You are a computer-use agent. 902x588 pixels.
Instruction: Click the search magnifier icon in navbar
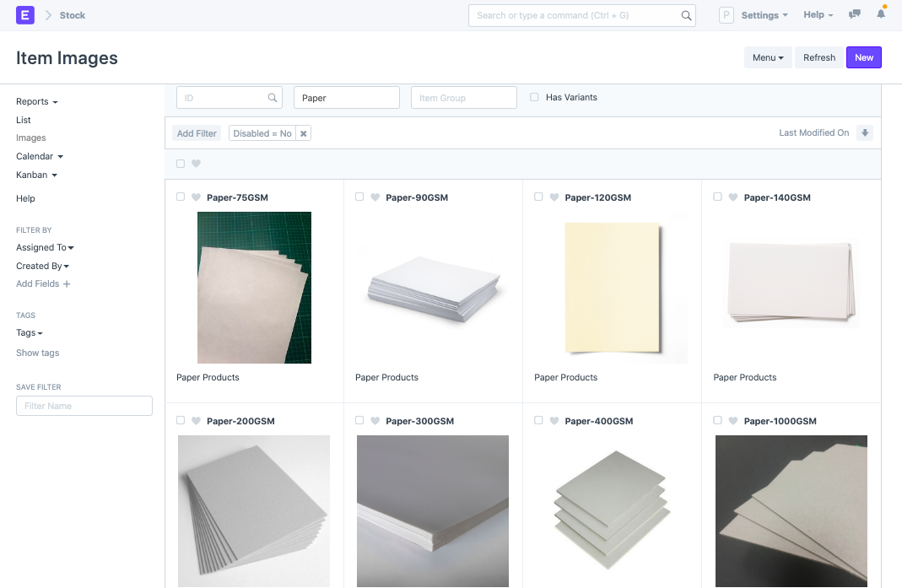pos(686,15)
